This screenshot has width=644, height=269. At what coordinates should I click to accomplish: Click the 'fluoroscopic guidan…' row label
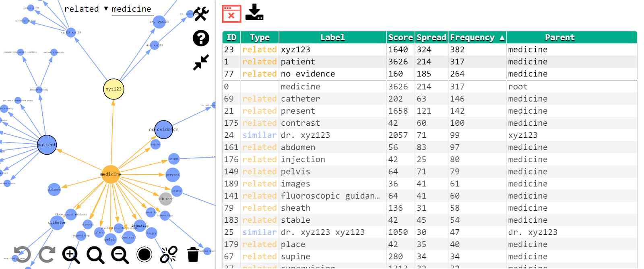330,196
